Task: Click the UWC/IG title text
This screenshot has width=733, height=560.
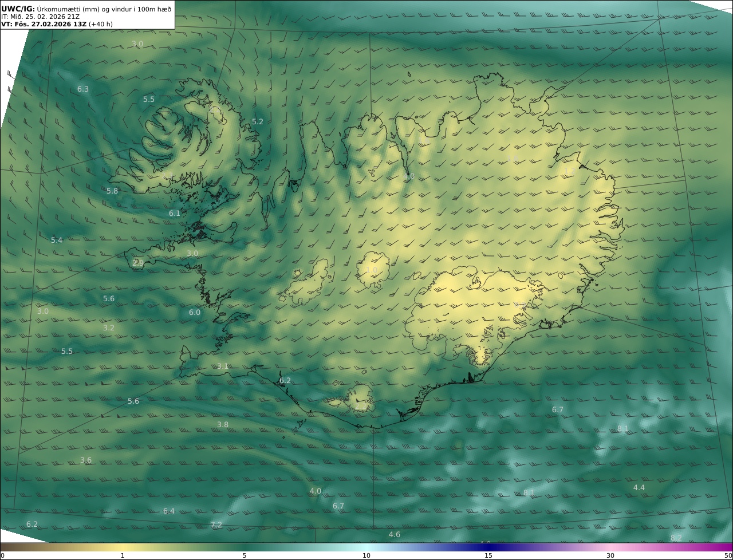Action: point(18,9)
